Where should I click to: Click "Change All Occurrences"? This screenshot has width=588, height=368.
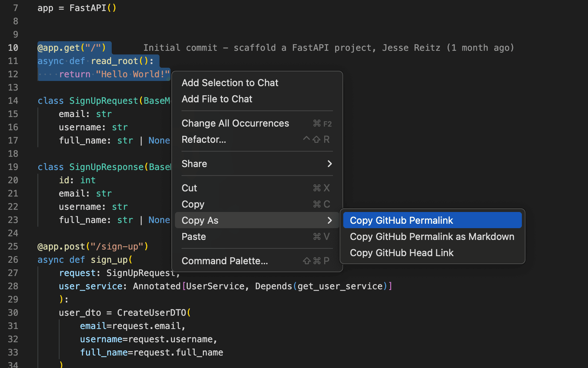235,123
